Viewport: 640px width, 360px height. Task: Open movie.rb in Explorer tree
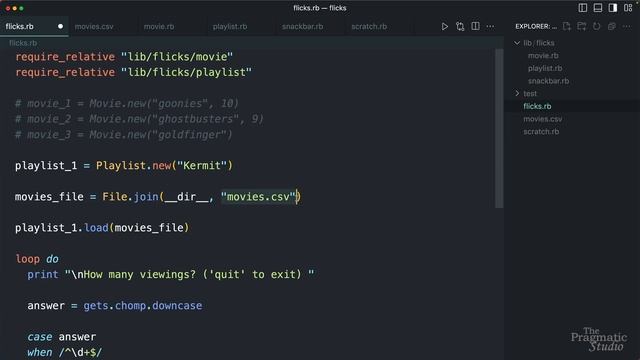(543, 56)
